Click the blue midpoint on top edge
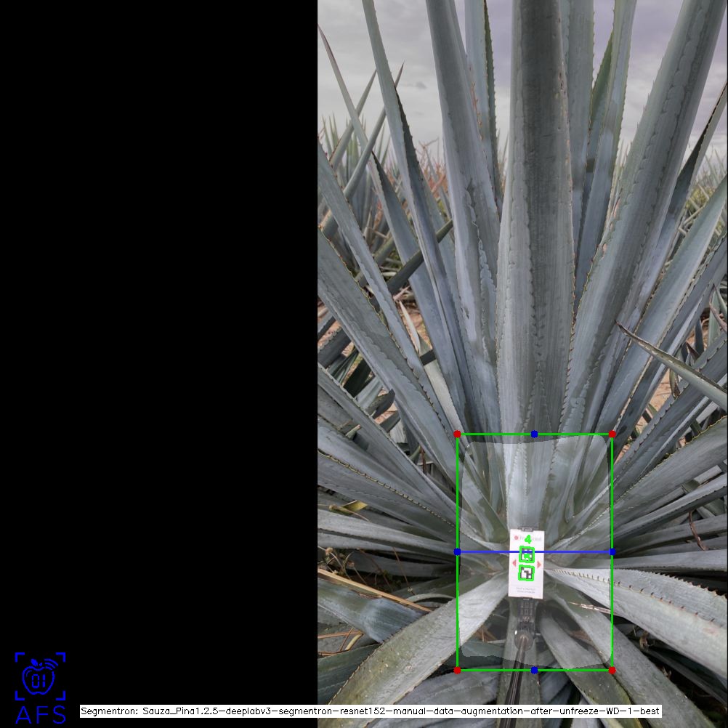Viewport: 728px width, 728px height. point(534,434)
